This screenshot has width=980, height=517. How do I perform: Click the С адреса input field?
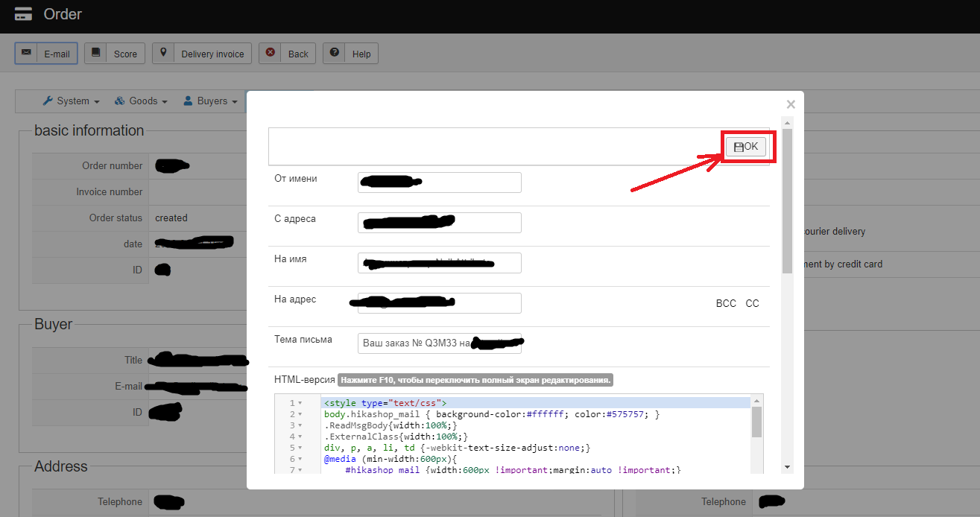439,223
